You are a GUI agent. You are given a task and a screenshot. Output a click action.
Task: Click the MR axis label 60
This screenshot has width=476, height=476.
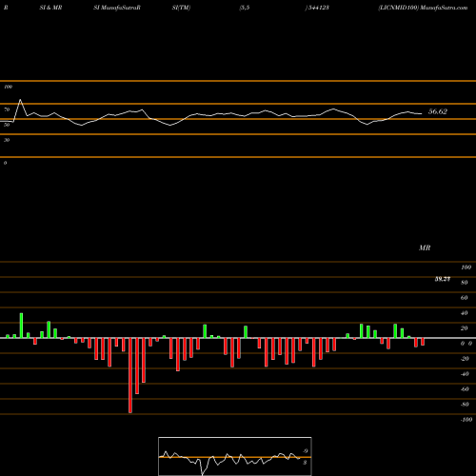[x=464, y=298]
